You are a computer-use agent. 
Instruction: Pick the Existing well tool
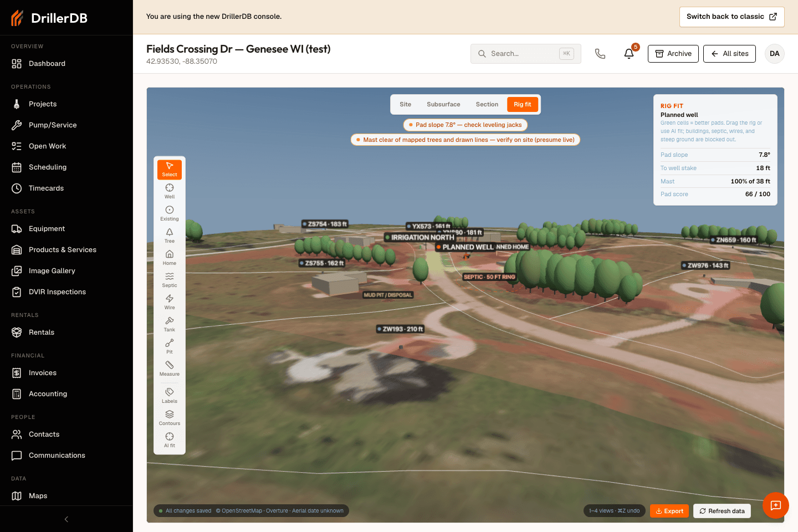click(170, 214)
